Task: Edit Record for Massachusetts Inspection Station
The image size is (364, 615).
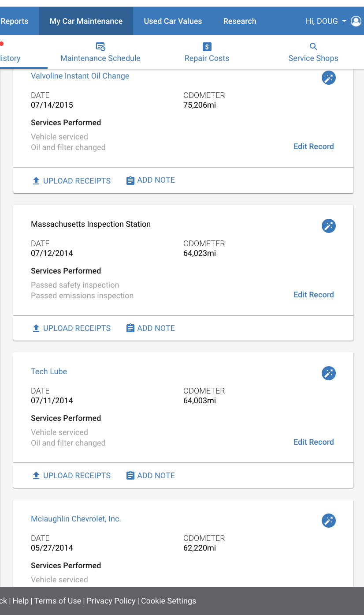Action: 314,295
